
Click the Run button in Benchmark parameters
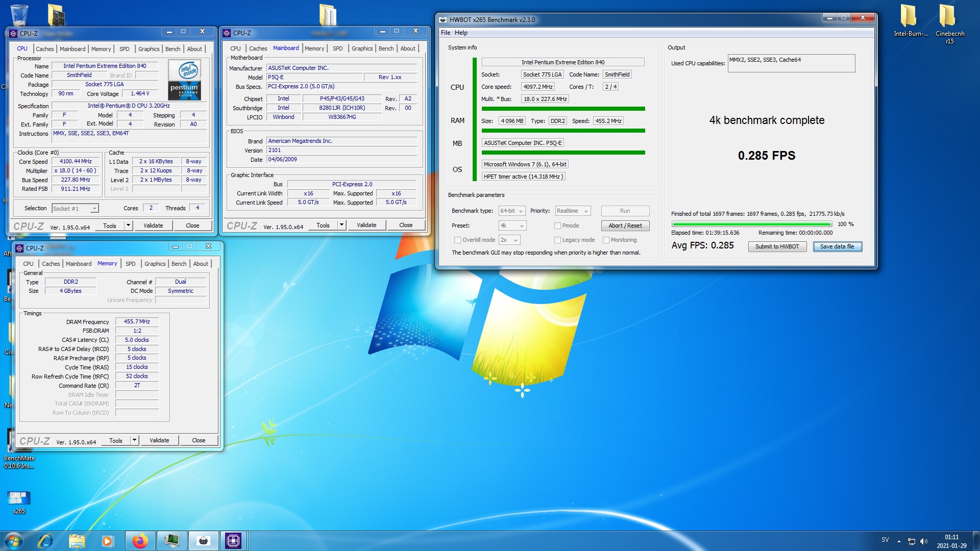point(625,211)
